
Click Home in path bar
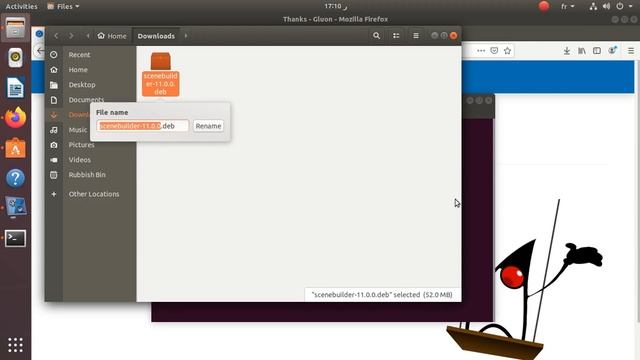coord(112,36)
